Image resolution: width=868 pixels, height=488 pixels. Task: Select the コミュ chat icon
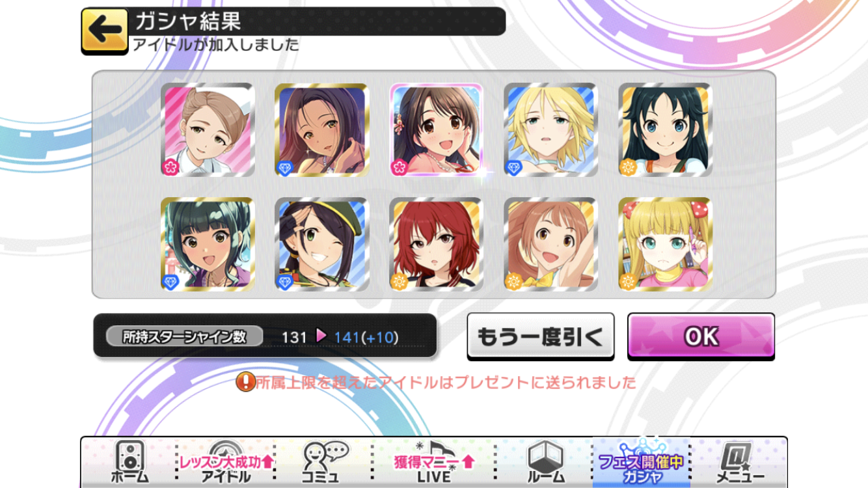pos(323,461)
